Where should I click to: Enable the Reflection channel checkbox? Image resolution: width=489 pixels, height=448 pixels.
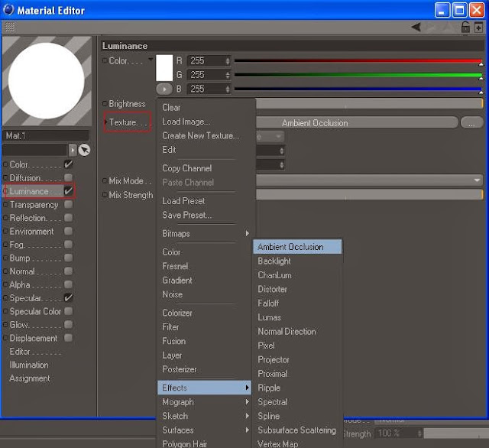click(68, 217)
